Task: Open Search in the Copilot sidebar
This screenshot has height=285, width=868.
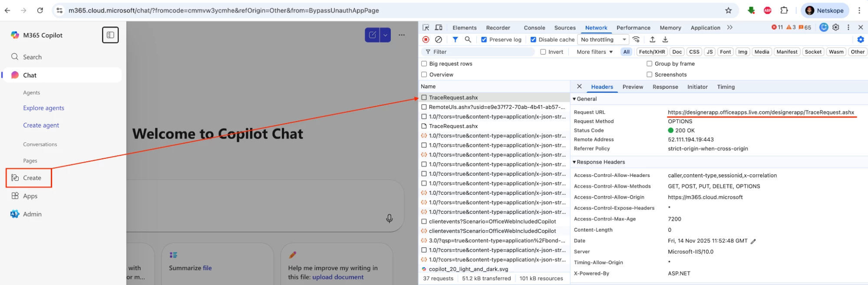Action: (26, 57)
